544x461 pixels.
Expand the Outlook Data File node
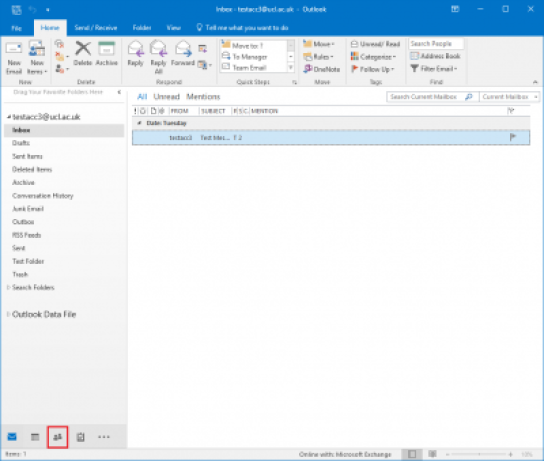(8, 314)
